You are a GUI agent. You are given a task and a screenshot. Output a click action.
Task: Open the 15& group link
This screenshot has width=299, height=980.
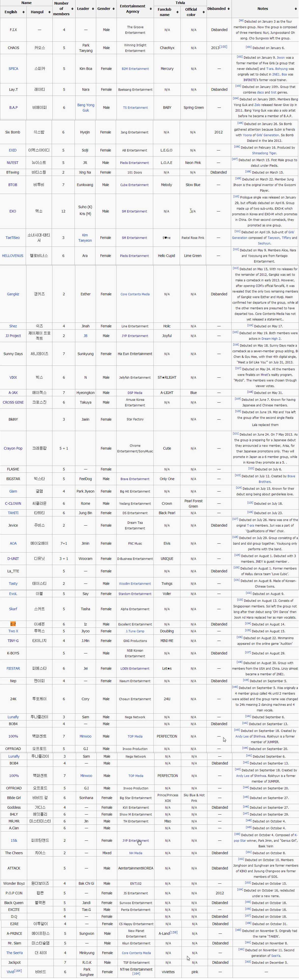(14, 840)
